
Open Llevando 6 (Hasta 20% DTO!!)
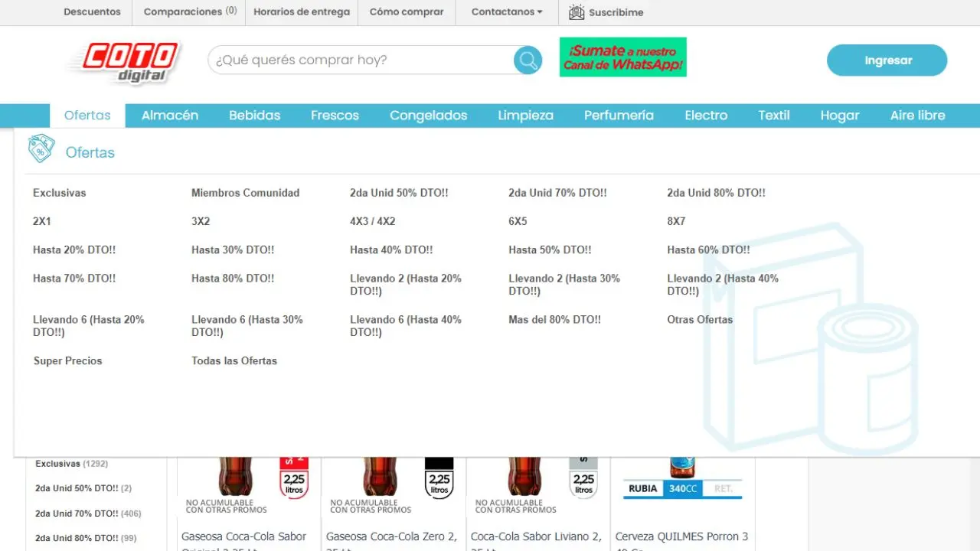[x=89, y=326]
